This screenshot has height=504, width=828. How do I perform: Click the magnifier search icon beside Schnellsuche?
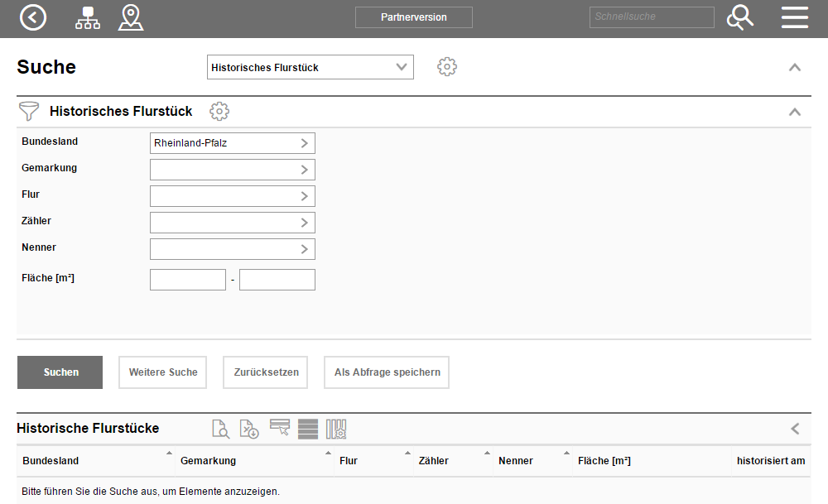pos(739,17)
